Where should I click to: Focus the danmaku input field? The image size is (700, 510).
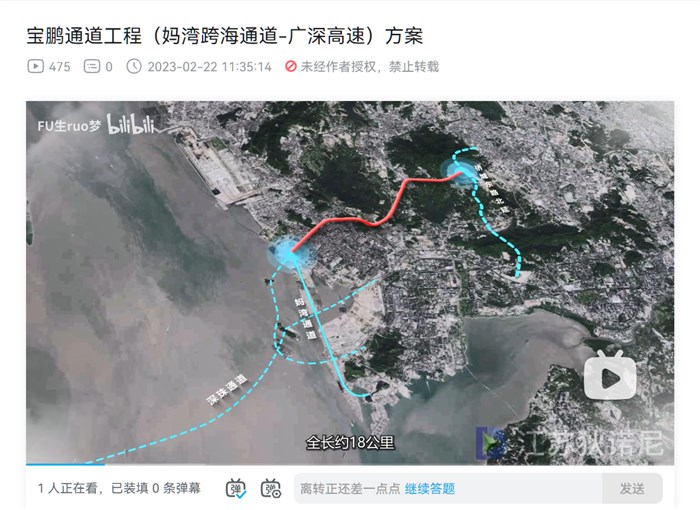pyautogui.click(x=448, y=489)
